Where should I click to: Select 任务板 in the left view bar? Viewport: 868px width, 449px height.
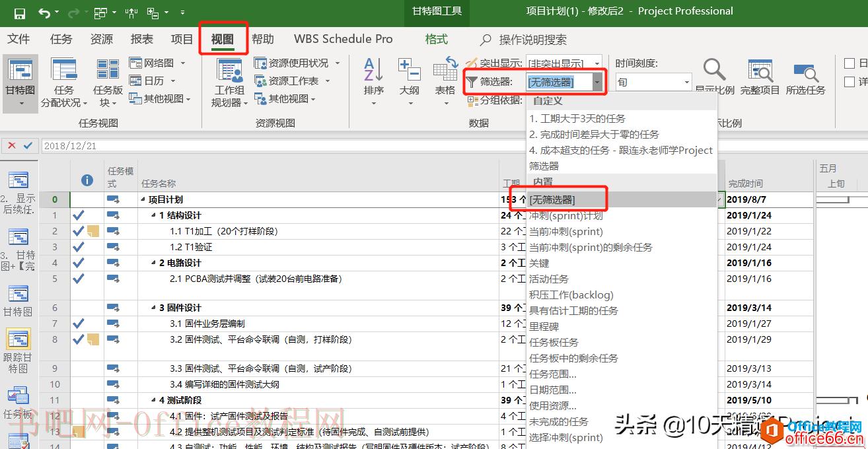click(18, 403)
